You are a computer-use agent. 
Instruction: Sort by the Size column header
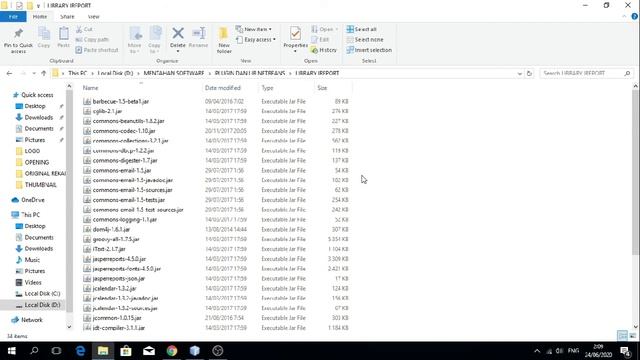click(x=322, y=88)
